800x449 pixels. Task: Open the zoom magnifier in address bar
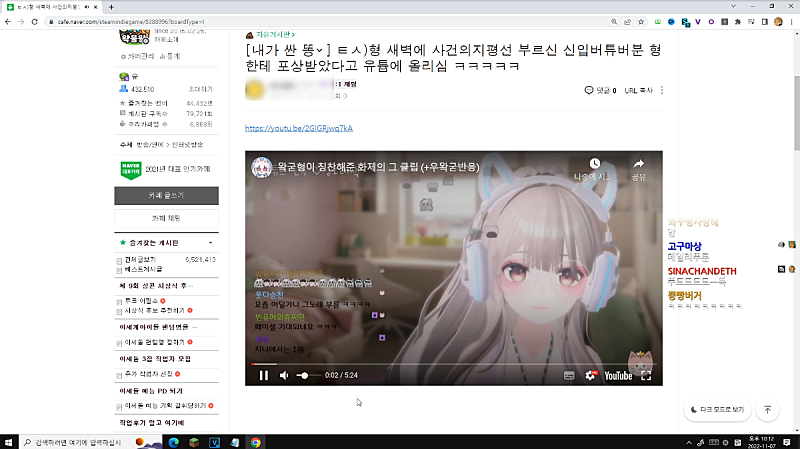pos(614,22)
